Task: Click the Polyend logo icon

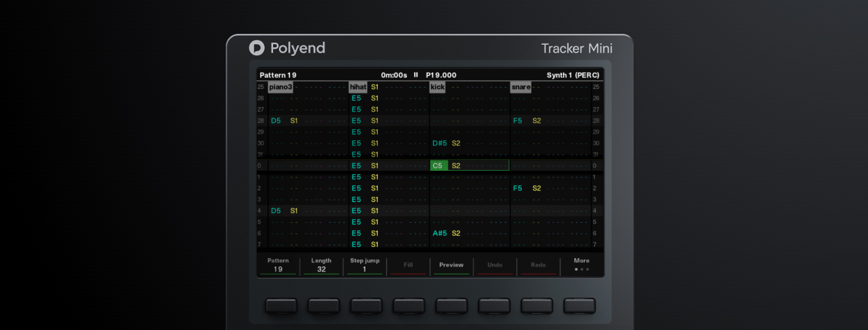Action: tap(257, 48)
